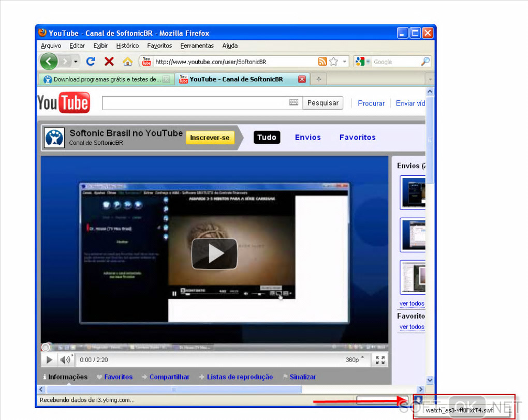The image size is (528, 420).
Task: Open the Enviar vídeo link
Action: pyautogui.click(x=410, y=103)
